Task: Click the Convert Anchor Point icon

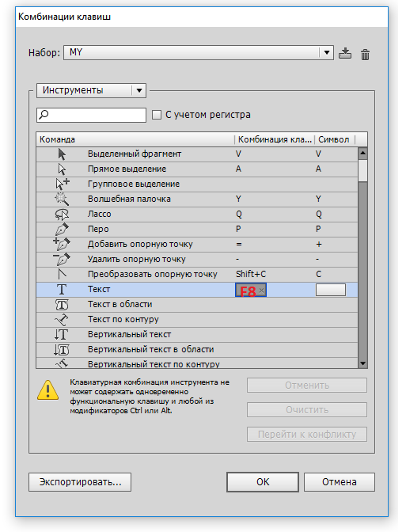Action: (x=62, y=274)
